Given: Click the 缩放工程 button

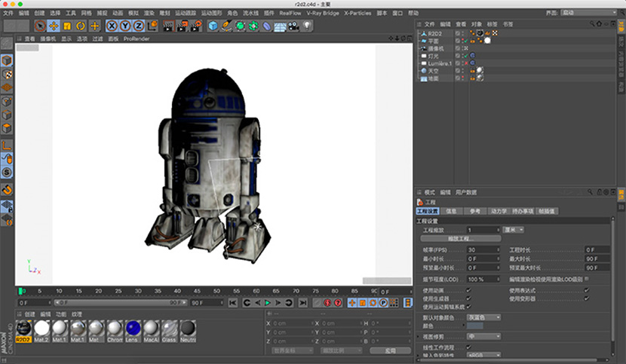Looking at the screenshot, I should 460,239.
